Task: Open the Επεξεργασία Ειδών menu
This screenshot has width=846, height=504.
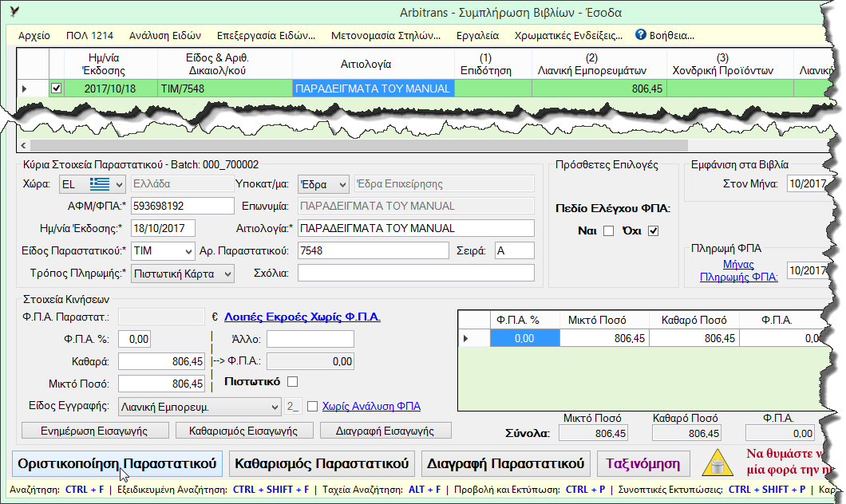Action: [x=266, y=36]
